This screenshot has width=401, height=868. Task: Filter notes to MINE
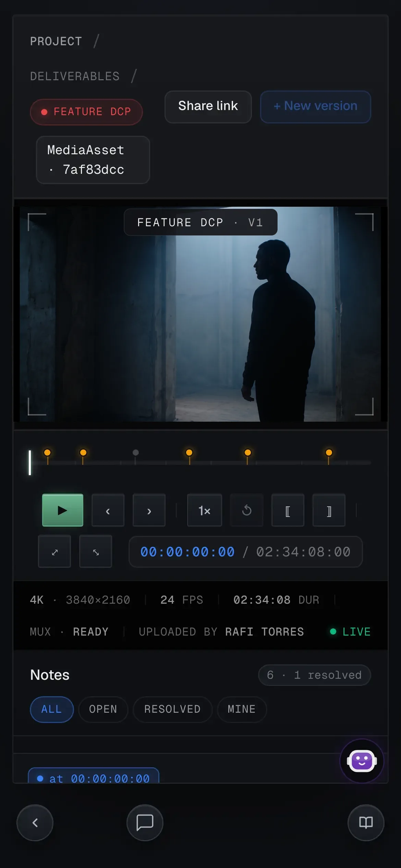click(x=242, y=709)
